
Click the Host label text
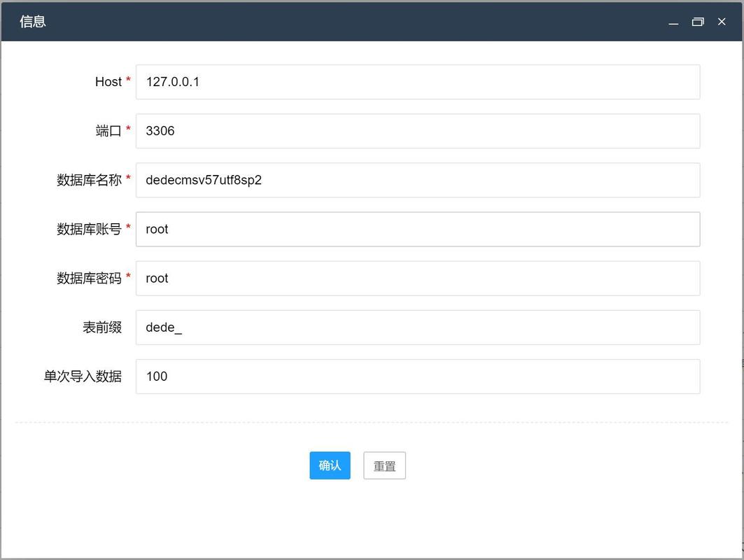108,82
